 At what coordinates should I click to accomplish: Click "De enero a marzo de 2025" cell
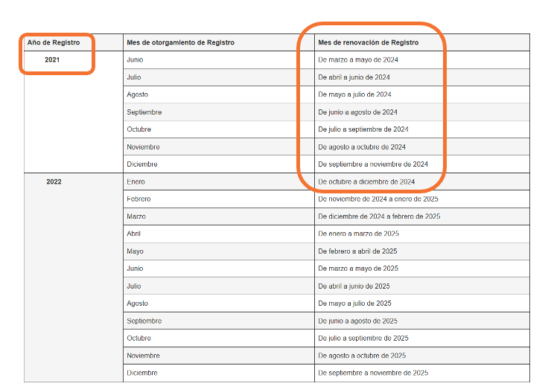point(358,234)
